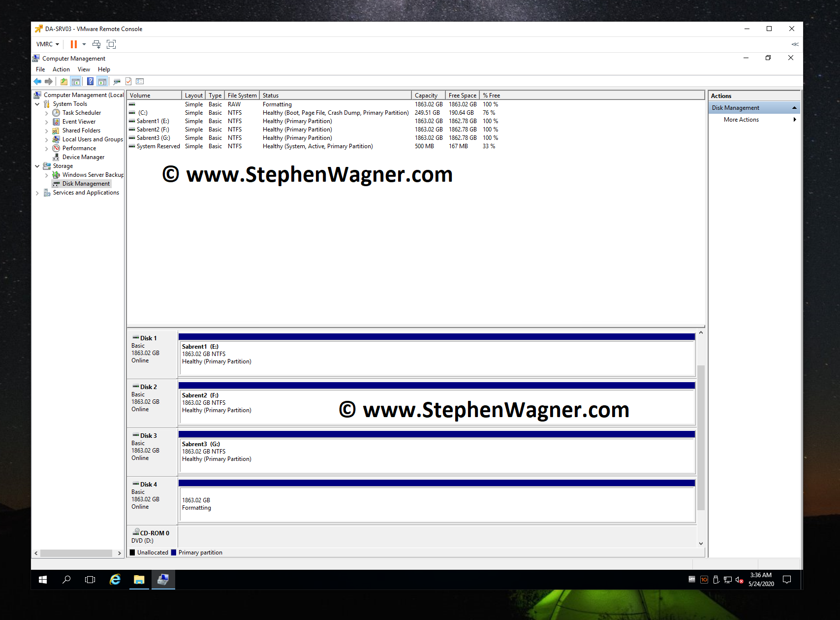Image resolution: width=840 pixels, height=620 pixels.
Task: Select the Sabrent1 (E:) volume row
Action: (416, 121)
